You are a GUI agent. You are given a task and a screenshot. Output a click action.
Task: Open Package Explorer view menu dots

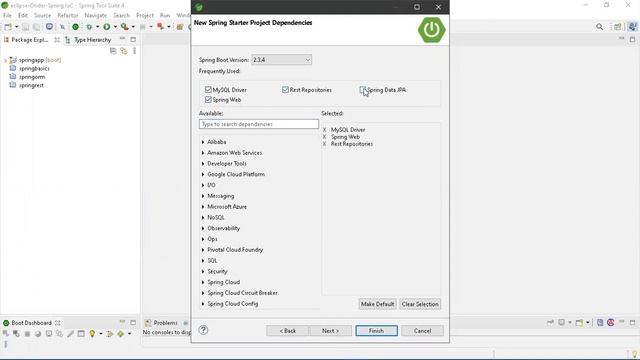pos(134,51)
